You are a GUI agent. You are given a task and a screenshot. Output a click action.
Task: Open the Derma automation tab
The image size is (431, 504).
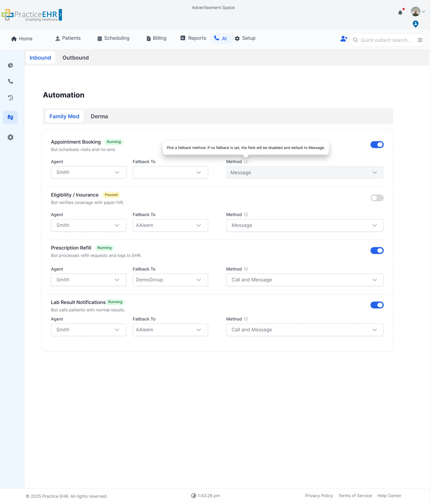point(99,116)
